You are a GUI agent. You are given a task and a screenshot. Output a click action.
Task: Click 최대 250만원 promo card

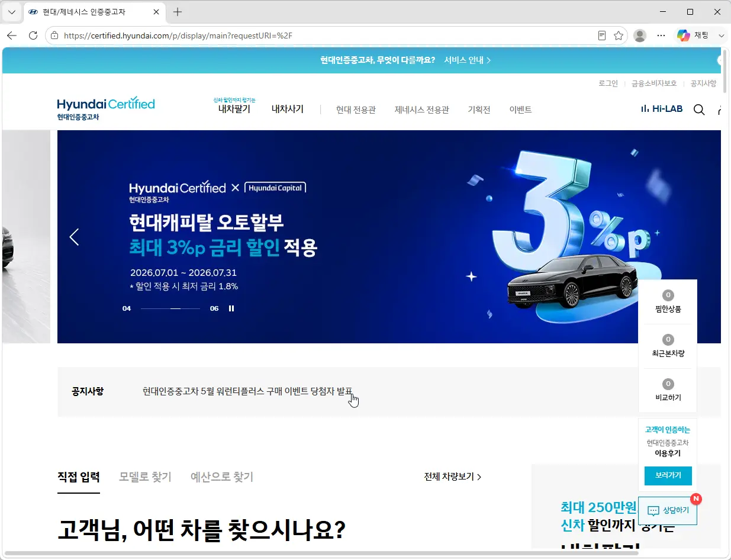click(x=626, y=506)
